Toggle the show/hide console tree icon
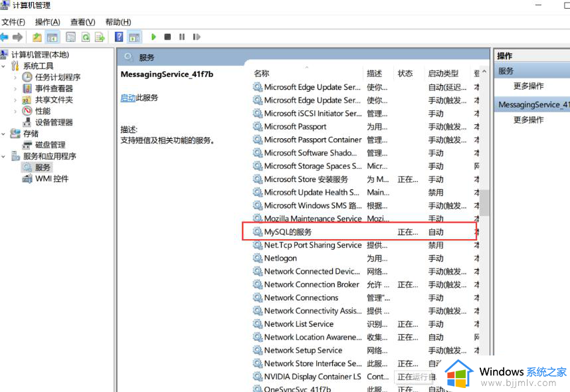Screen dimensions: 570x392 [x=52, y=37]
